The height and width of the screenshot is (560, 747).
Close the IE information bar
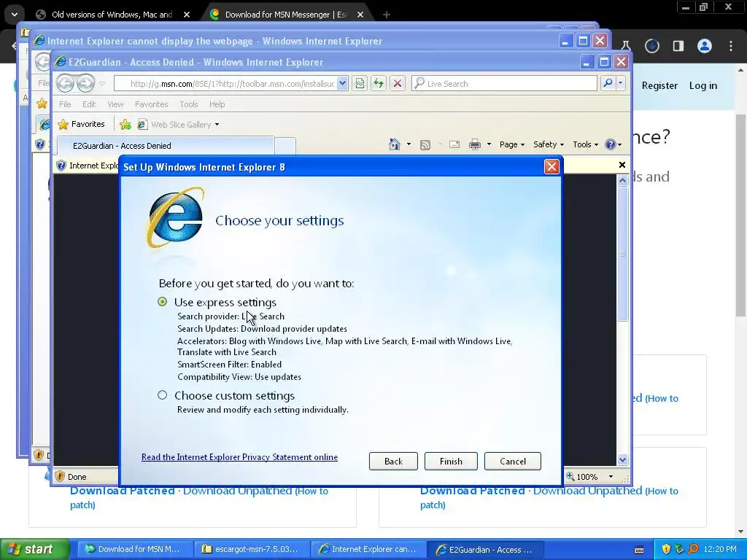622,165
